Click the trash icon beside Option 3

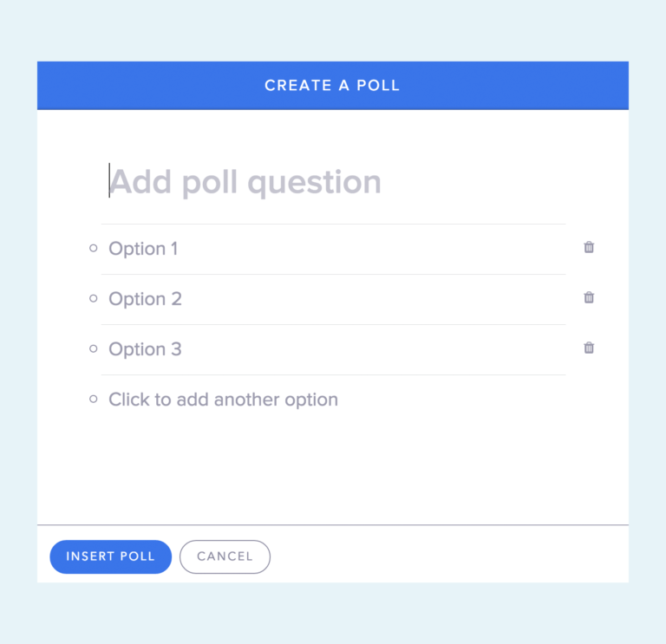click(589, 348)
